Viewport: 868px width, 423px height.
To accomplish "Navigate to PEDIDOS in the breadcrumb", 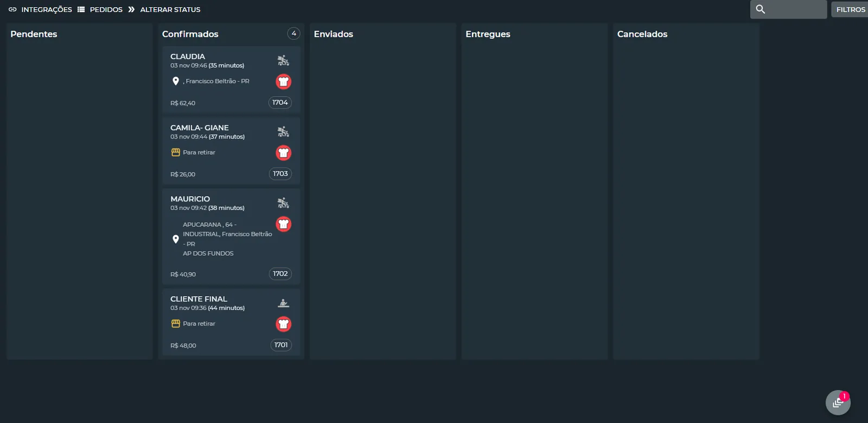I will pos(106,9).
